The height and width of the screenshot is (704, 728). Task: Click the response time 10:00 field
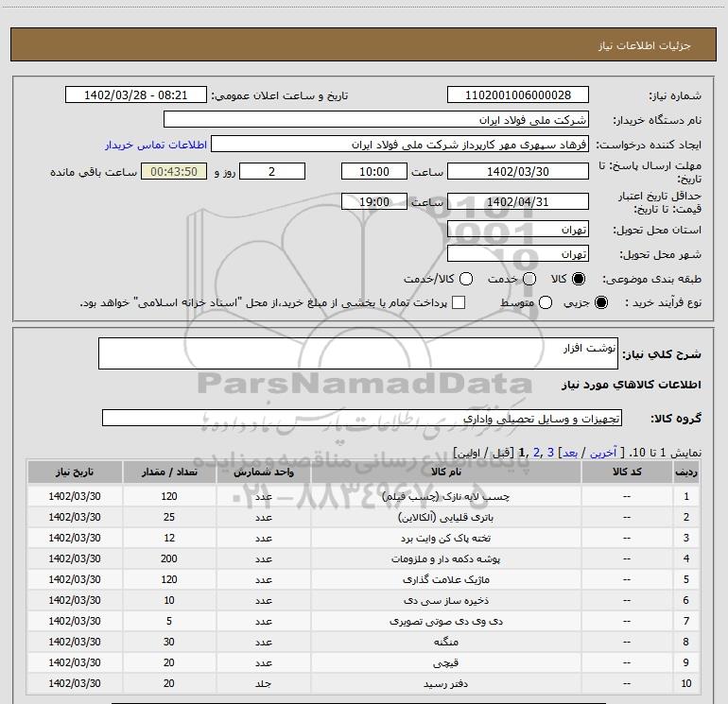coord(374,171)
